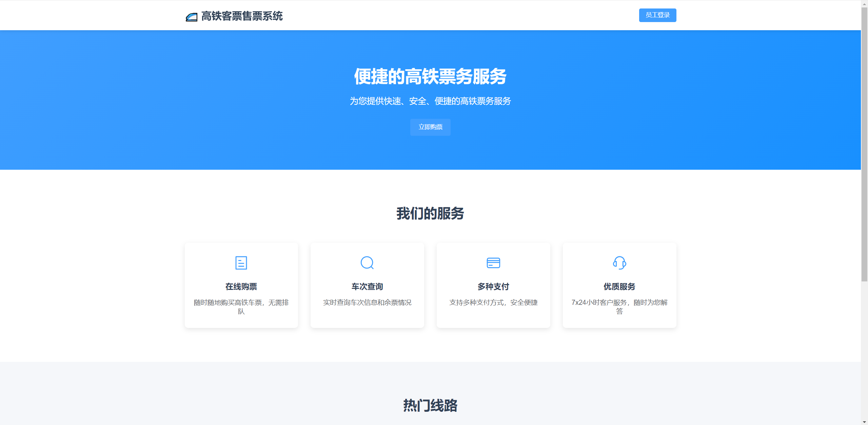Click the credit card icon for 多种支付
The image size is (868, 425).
point(493,263)
